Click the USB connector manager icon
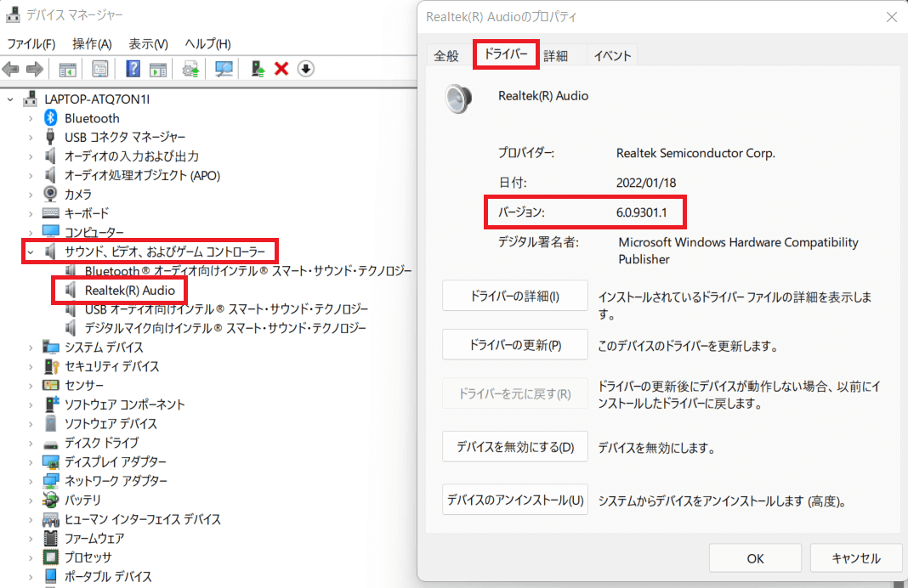The width and height of the screenshot is (908, 588). tap(51, 137)
